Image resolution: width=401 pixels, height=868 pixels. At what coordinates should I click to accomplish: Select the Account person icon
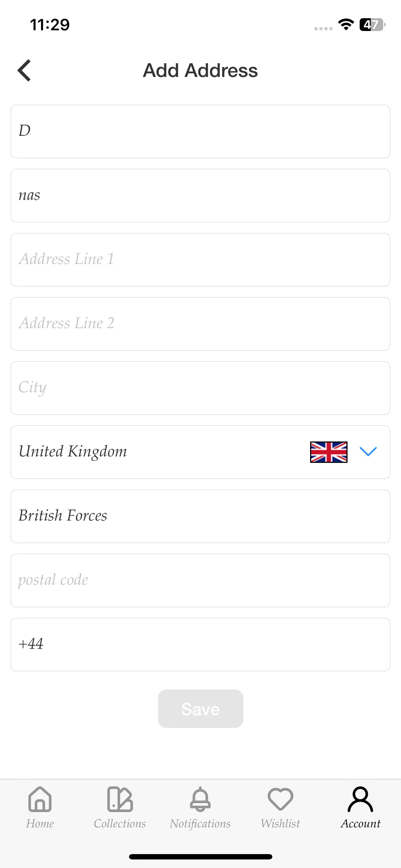[x=360, y=799]
